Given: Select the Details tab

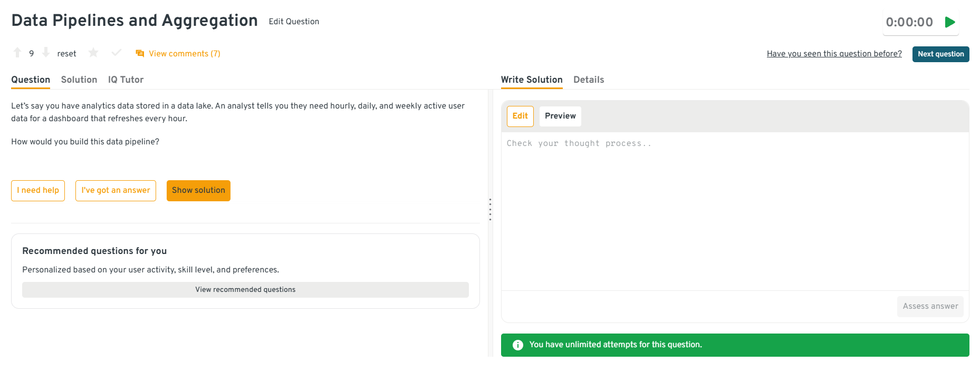Looking at the screenshot, I should click(x=589, y=80).
